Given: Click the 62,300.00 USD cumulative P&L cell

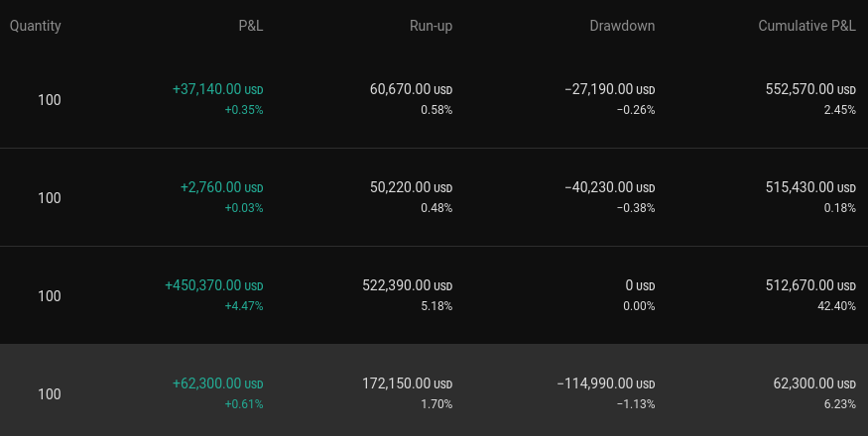Looking at the screenshot, I should (814, 383).
